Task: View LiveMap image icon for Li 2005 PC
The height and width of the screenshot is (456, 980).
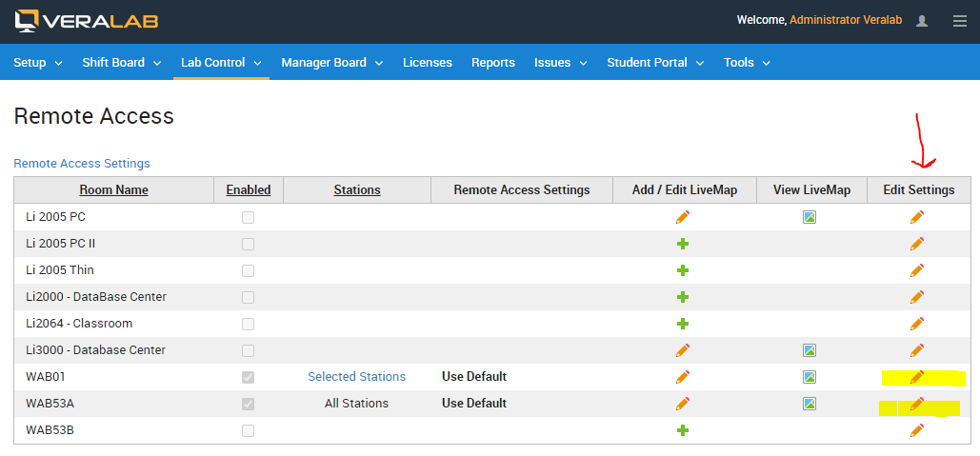Action: point(810,217)
